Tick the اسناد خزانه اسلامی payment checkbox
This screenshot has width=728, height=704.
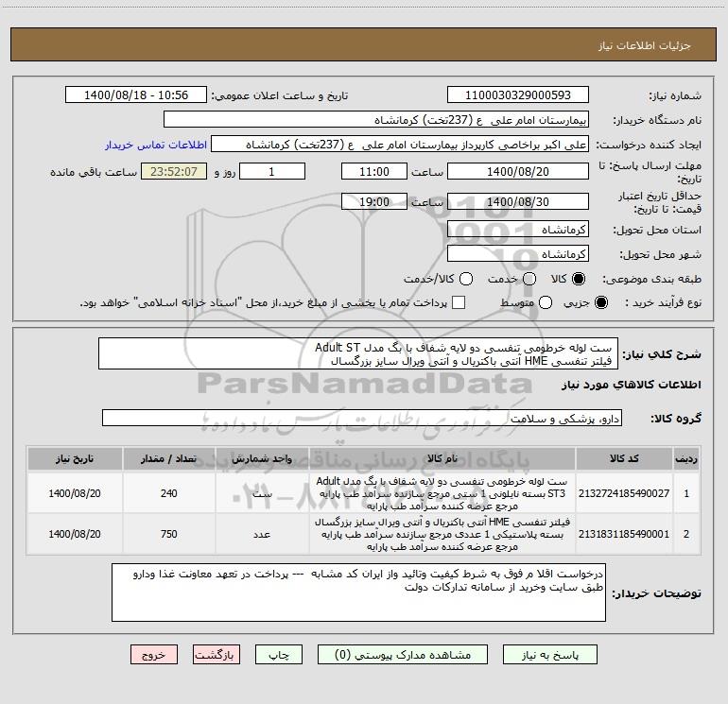click(459, 302)
